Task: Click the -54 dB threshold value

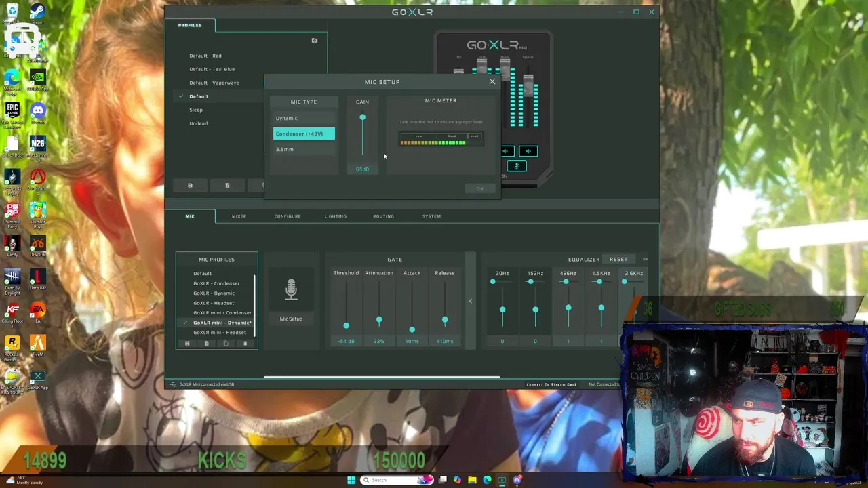Action: (x=346, y=342)
